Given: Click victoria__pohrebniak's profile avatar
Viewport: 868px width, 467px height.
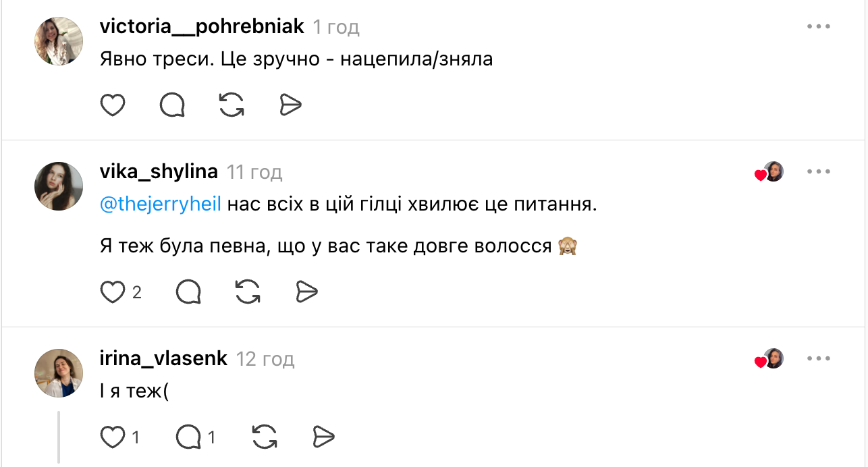Looking at the screenshot, I should click(59, 41).
